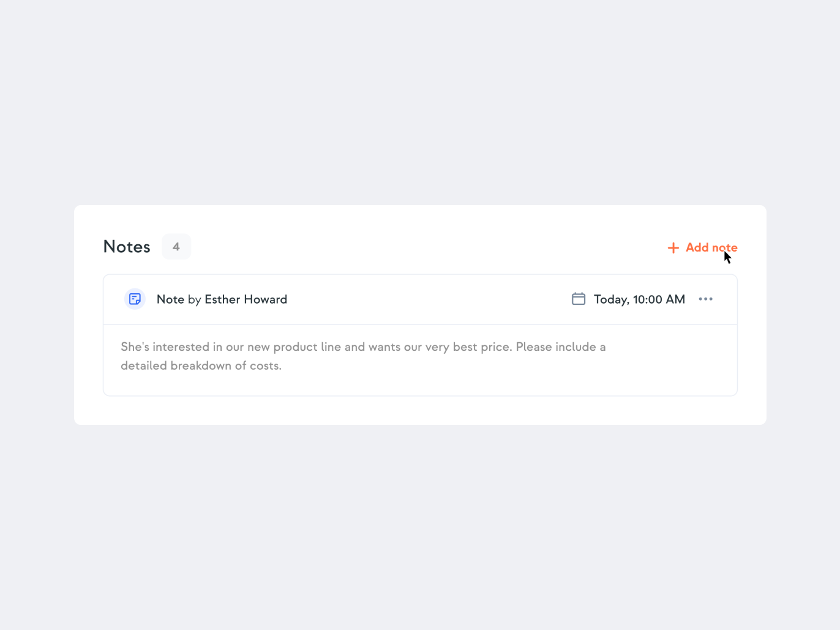Click the word Today in the timestamp

(x=611, y=299)
